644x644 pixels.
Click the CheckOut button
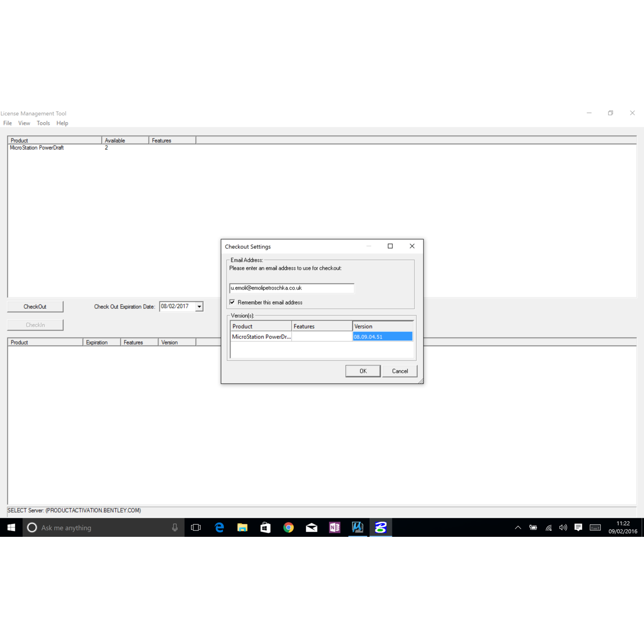point(35,306)
